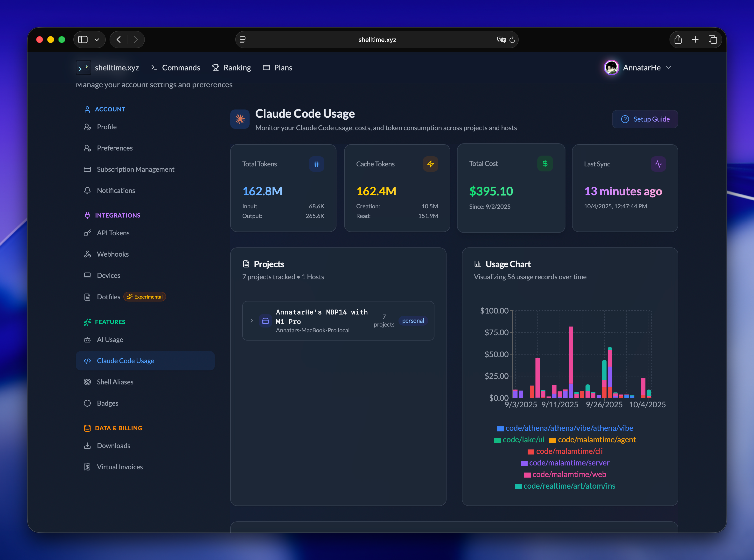Click the Safari share icon
Image resolution: width=754 pixels, height=560 pixels.
[x=678, y=40]
